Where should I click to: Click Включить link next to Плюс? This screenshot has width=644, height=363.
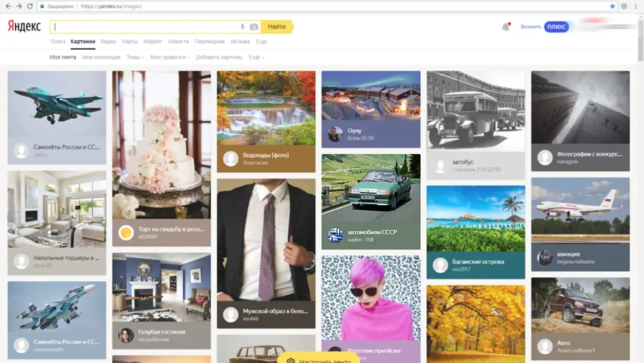[531, 27]
